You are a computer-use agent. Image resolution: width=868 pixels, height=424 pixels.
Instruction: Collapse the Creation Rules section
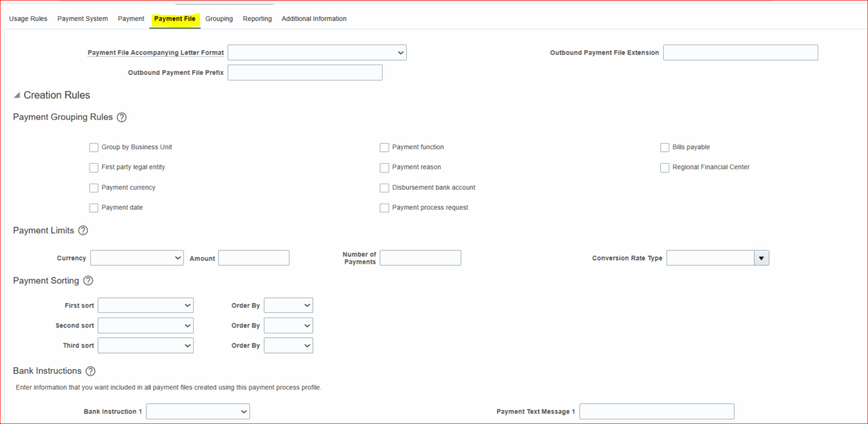coord(17,95)
